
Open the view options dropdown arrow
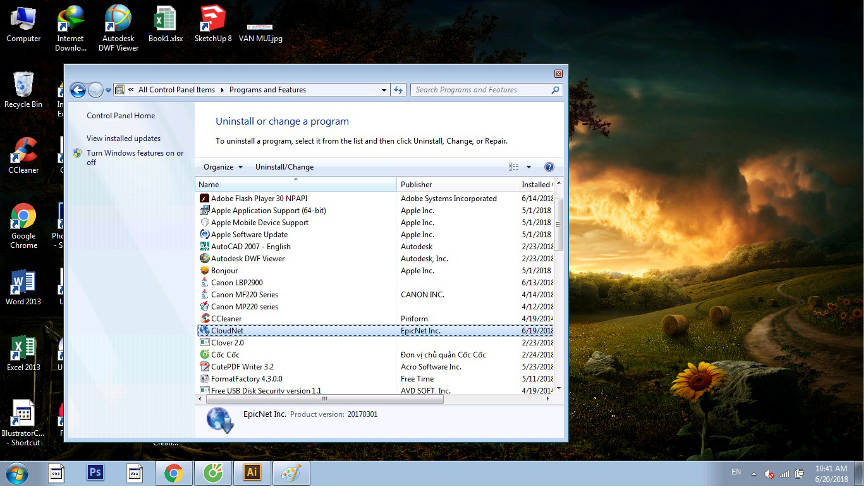click(529, 167)
